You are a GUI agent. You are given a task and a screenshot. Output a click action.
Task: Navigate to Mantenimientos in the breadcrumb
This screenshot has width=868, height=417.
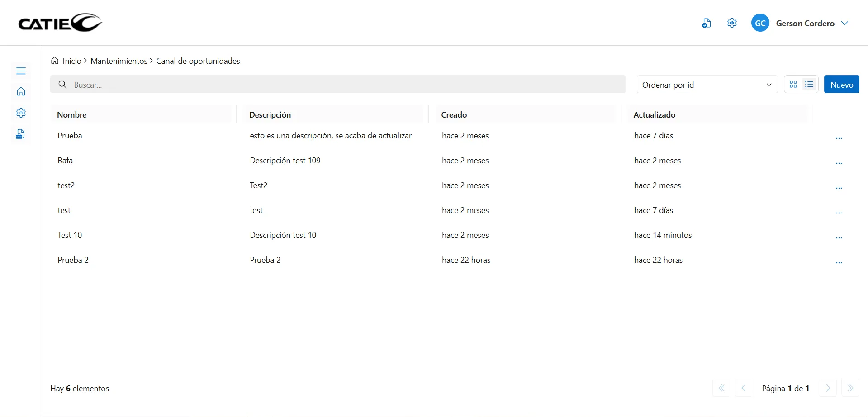[x=119, y=61]
